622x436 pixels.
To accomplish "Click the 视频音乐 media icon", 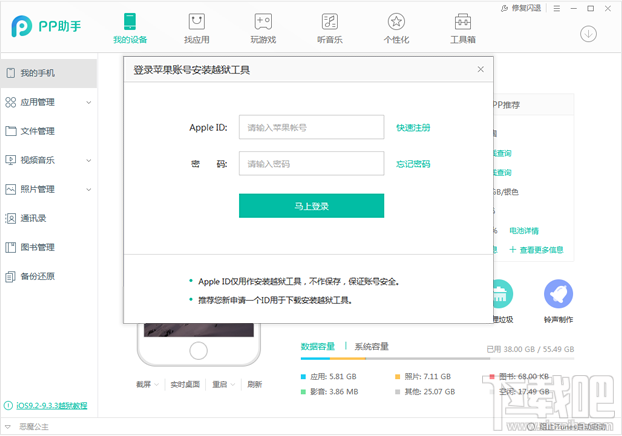I will click(11, 160).
